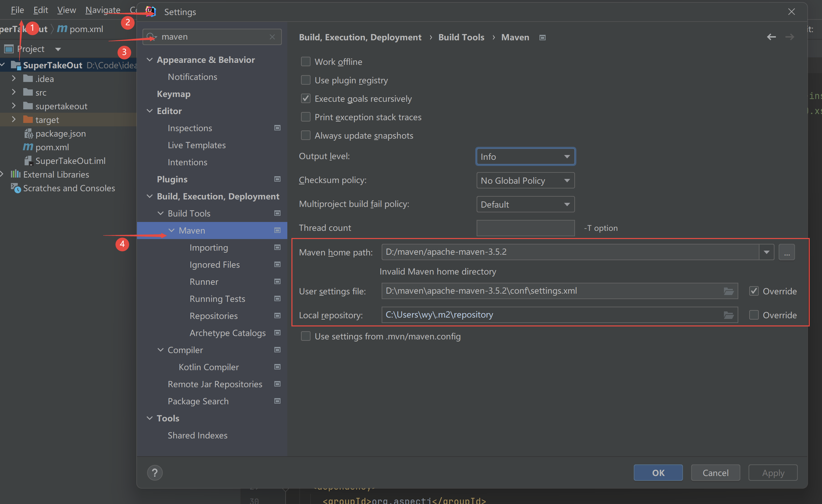Click the back navigation arrow in Settings
Image resolution: width=822 pixels, height=504 pixels.
[x=771, y=37]
